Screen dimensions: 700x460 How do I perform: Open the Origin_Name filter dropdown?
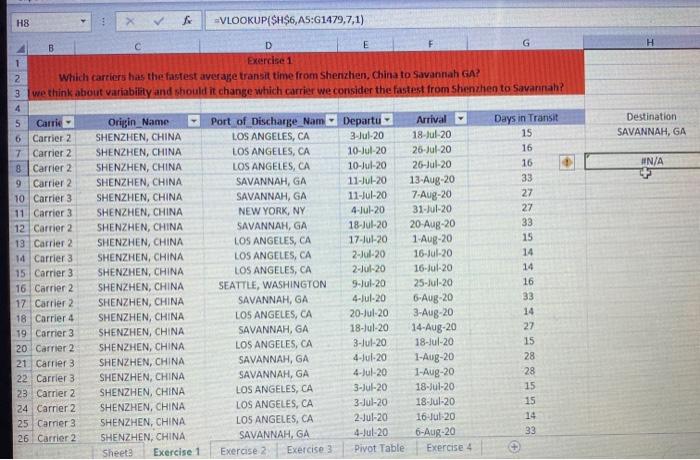point(194,121)
